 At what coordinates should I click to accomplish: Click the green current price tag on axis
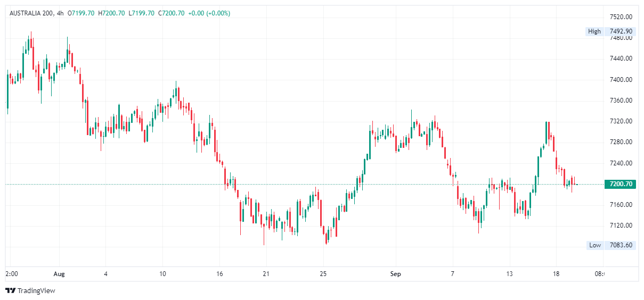click(620, 184)
